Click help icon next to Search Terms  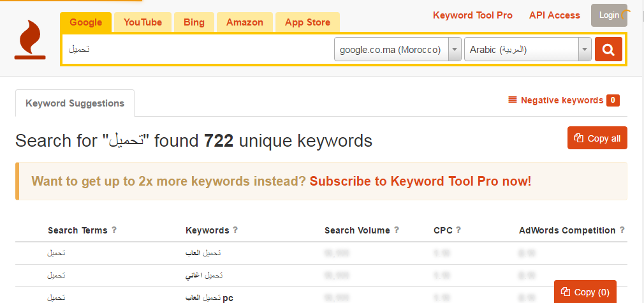pyautogui.click(x=114, y=230)
